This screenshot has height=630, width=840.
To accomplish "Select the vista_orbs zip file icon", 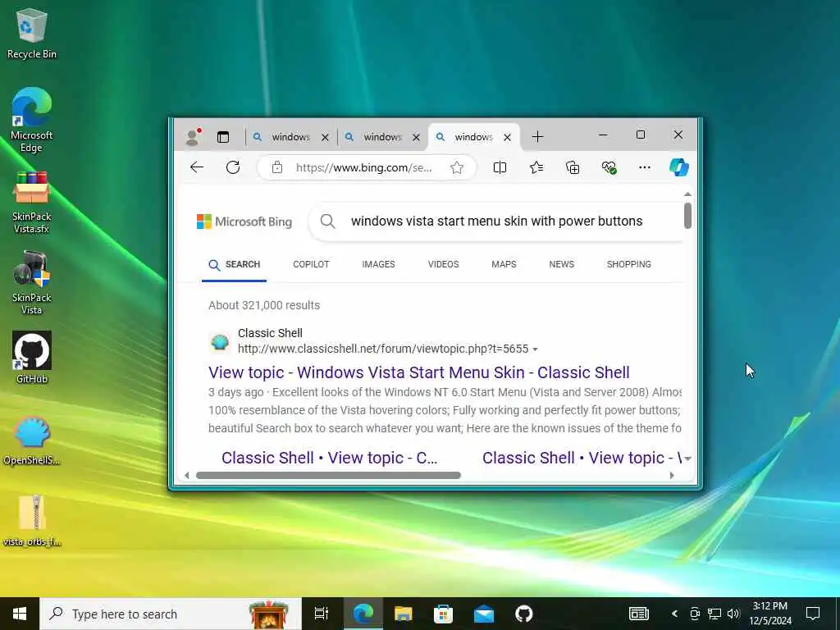I will point(32,520).
